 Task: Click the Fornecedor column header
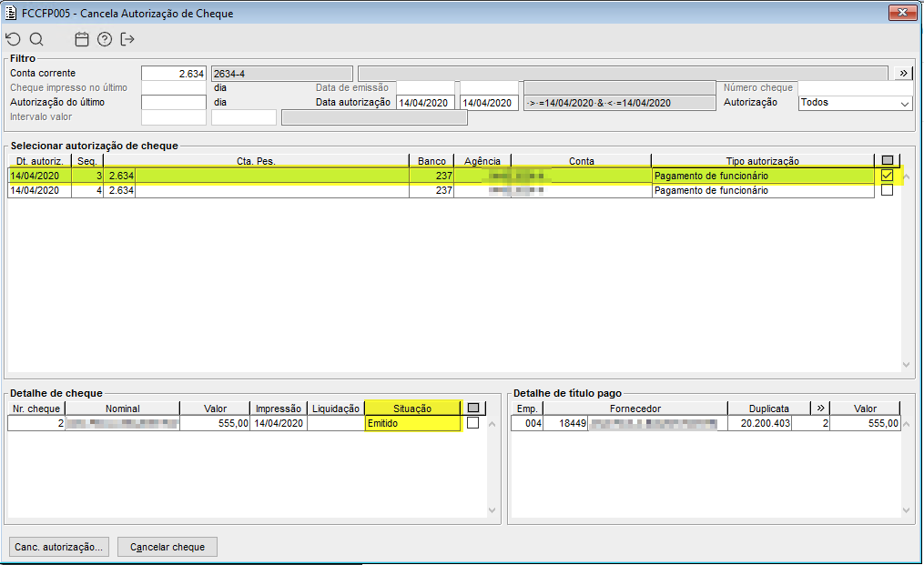[635, 409]
